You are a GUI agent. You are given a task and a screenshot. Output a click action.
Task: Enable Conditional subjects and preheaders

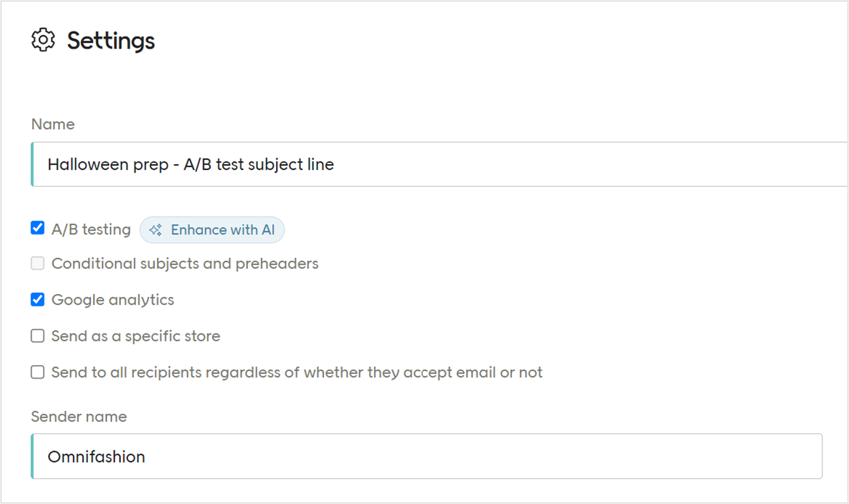(37, 263)
